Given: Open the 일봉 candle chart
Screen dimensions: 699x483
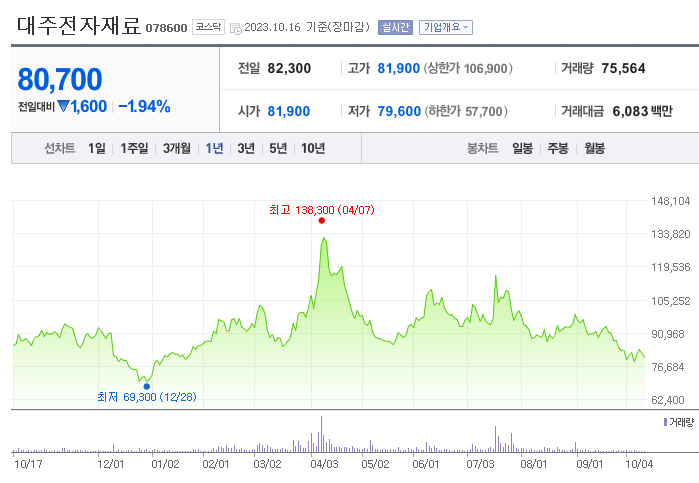Looking at the screenshot, I should click(522, 148).
